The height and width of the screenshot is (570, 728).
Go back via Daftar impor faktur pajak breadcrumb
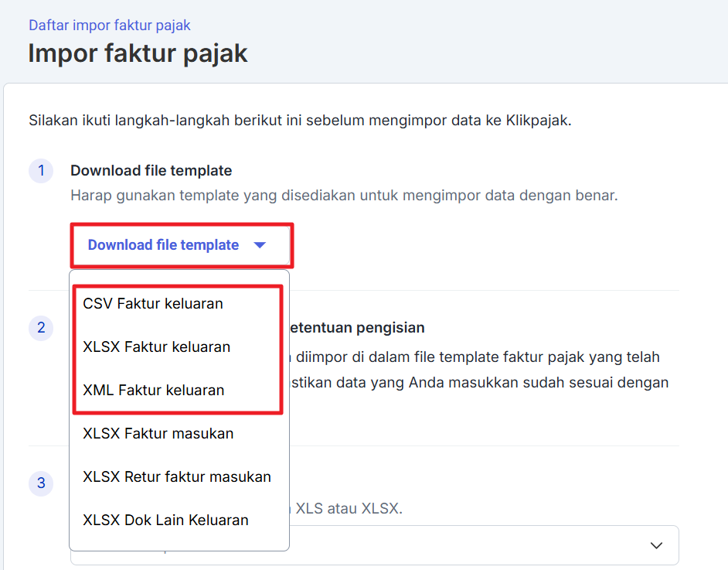pos(110,26)
